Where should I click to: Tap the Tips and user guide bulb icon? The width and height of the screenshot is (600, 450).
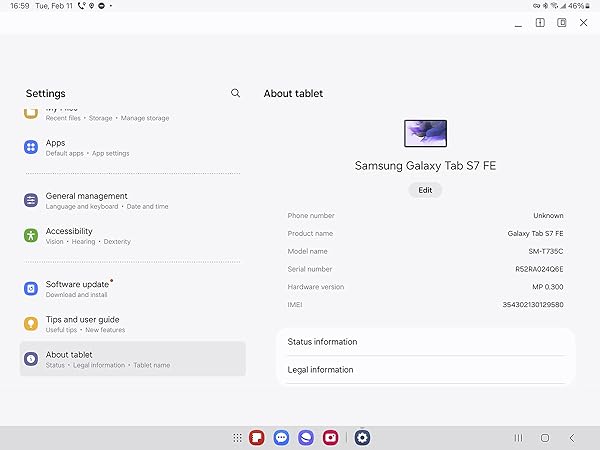(x=31, y=324)
